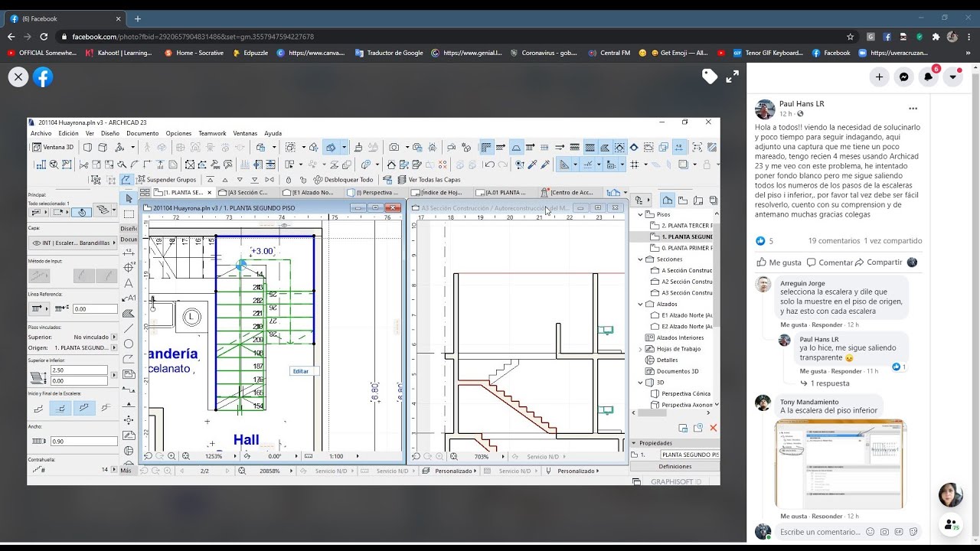
Task: Edit the 2.50 top offset field
Action: tap(80, 370)
